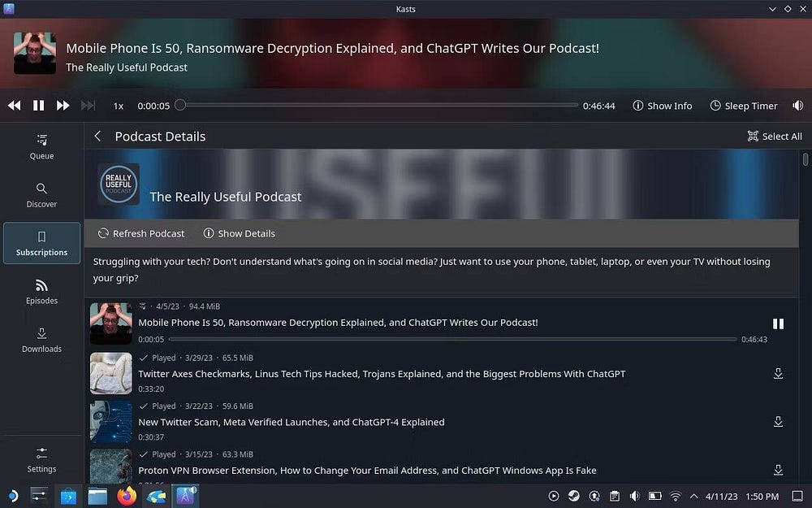
Task: Open Kasts Settings
Action: click(41, 459)
